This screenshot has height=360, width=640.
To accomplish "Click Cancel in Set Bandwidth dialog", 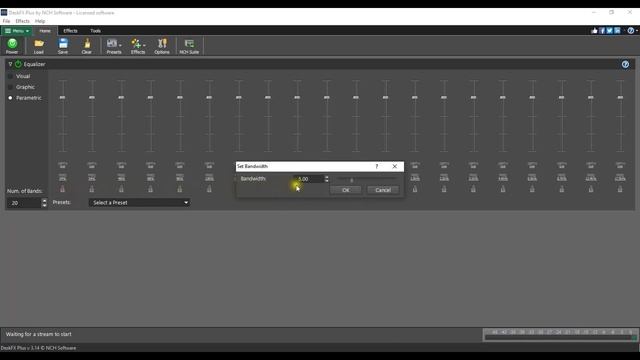I will pyautogui.click(x=383, y=190).
